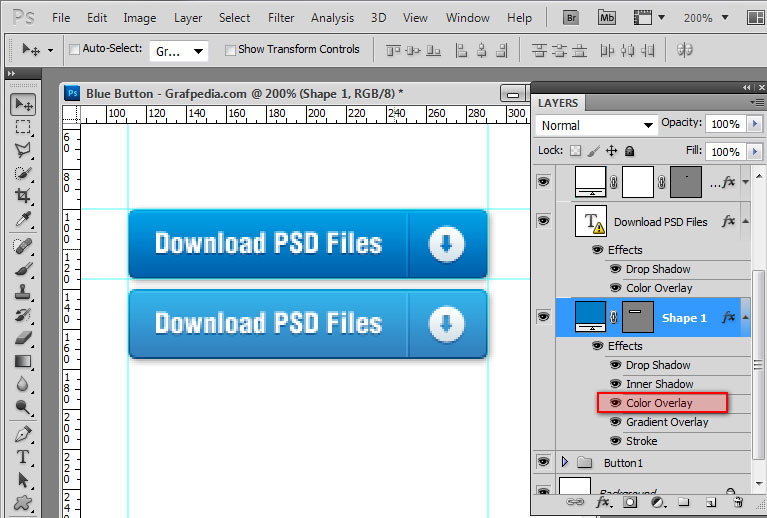Toggle Lock transparent pixels
The height and width of the screenshot is (518, 767).
click(x=576, y=151)
